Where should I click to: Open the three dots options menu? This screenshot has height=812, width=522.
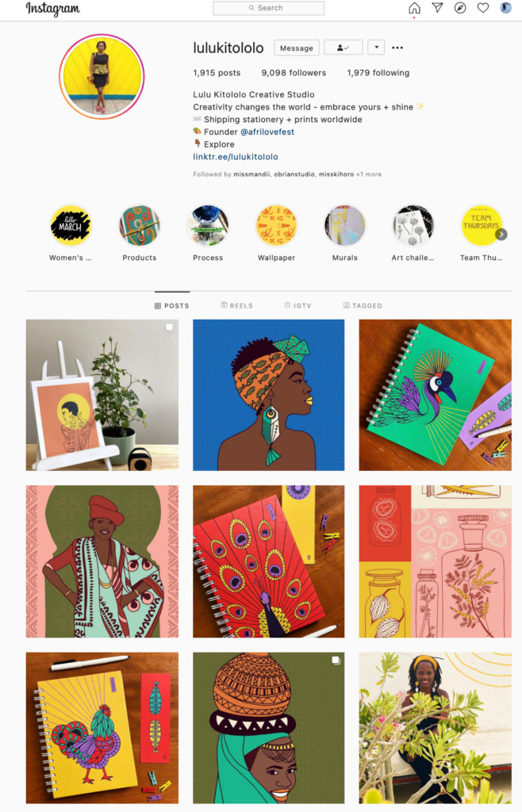tap(397, 48)
